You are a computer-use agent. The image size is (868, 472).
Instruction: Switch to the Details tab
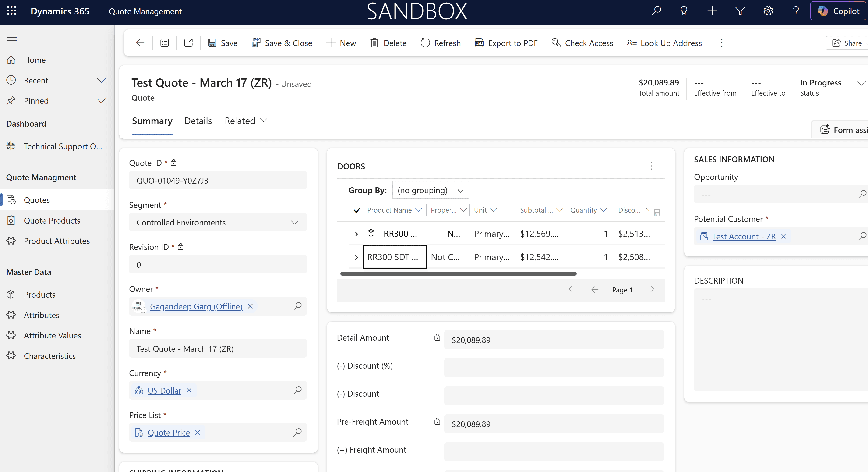[198, 121]
